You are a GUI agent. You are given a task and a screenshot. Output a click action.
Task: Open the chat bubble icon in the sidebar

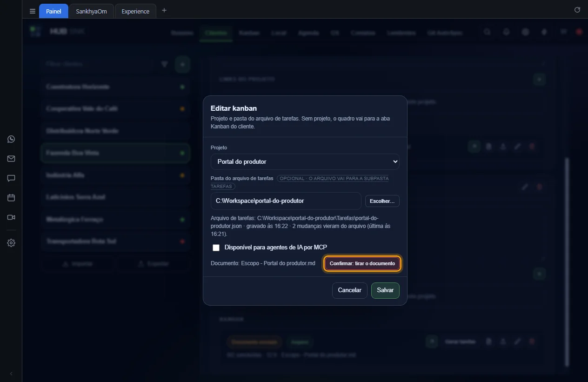11,178
